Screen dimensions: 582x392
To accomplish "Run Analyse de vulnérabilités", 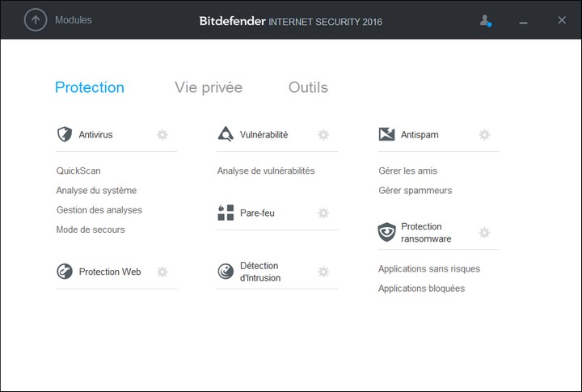I will (266, 171).
